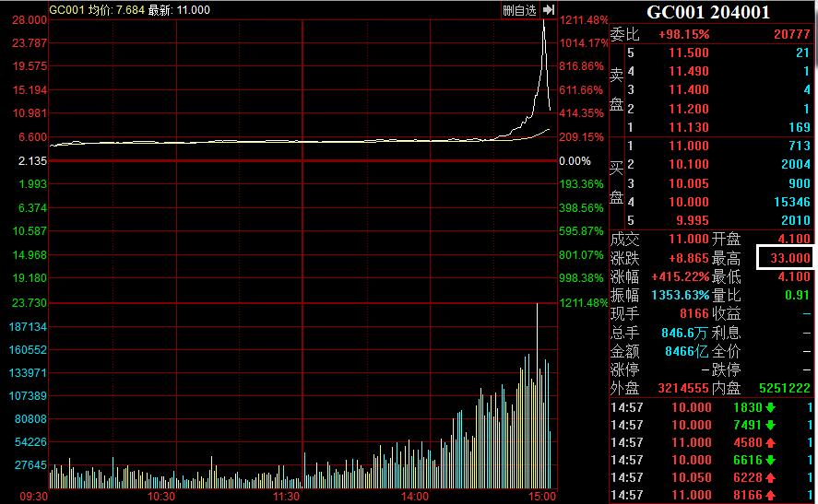Select the highlighted 最高 value 33.000
Screen dimensions: 818x504
tap(784, 258)
